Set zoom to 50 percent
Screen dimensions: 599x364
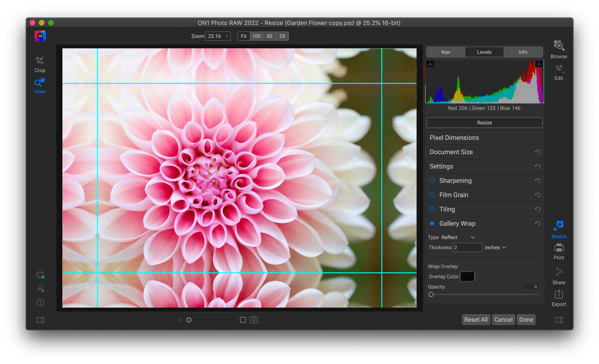click(269, 36)
